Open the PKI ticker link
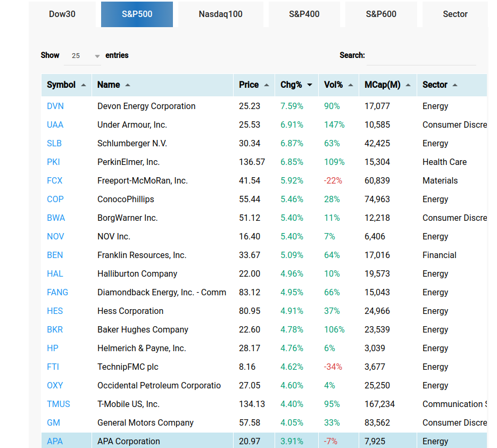 tap(53, 162)
